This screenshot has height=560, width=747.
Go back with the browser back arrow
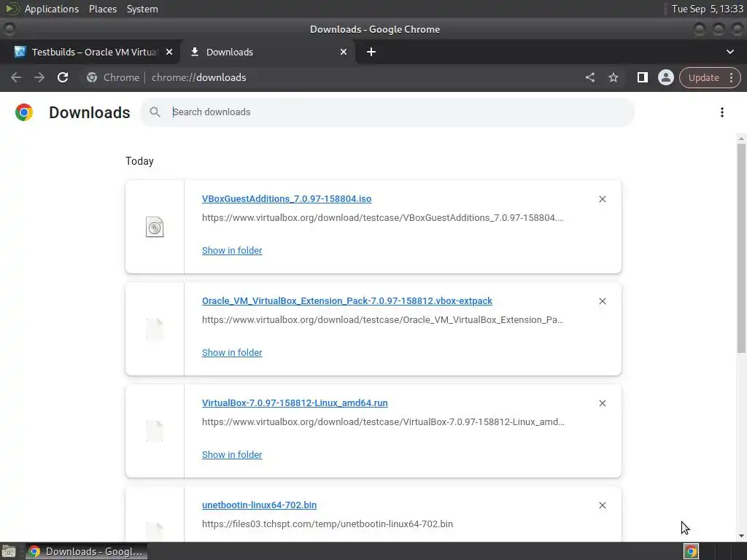point(16,77)
